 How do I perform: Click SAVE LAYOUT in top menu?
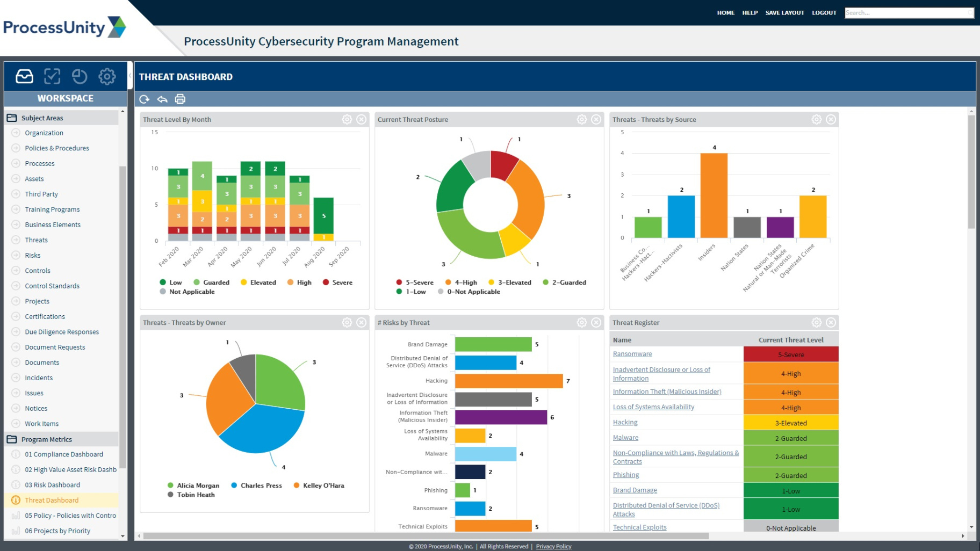coord(784,13)
